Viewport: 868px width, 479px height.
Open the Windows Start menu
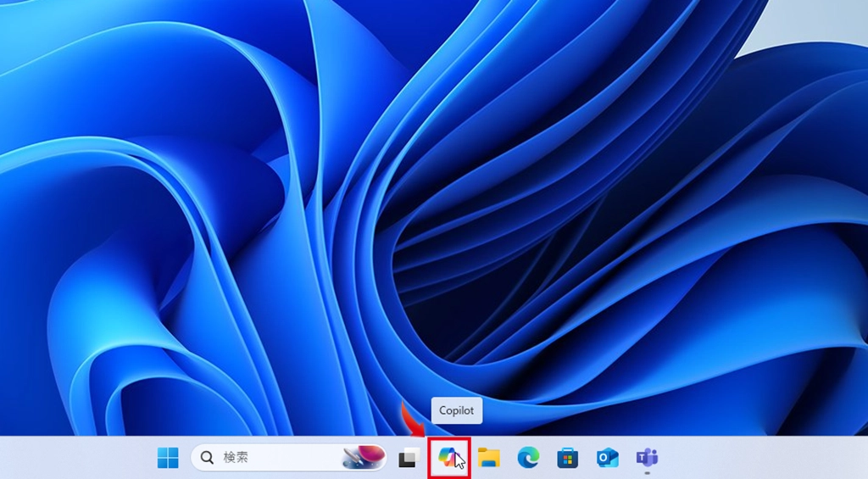pos(168,458)
